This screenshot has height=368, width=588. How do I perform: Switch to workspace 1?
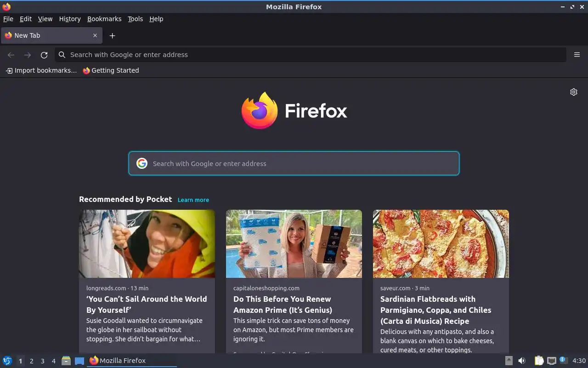pyautogui.click(x=20, y=361)
